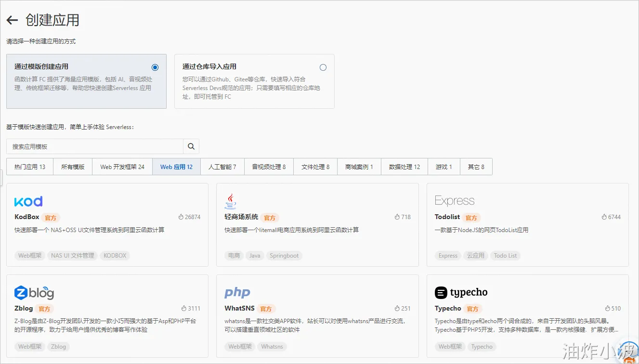Image resolution: width=639 pixels, height=364 pixels.
Task: Click the KodBox template title
Action: click(x=27, y=217)
